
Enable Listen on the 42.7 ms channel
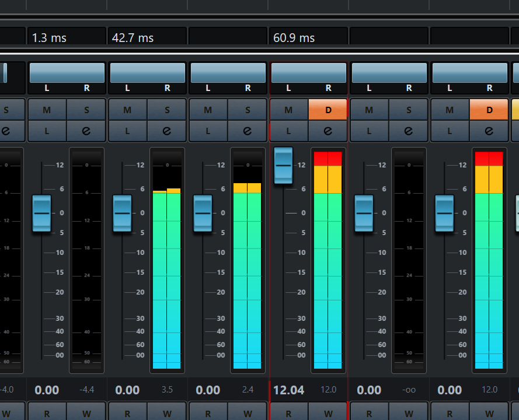coord(128,131)
